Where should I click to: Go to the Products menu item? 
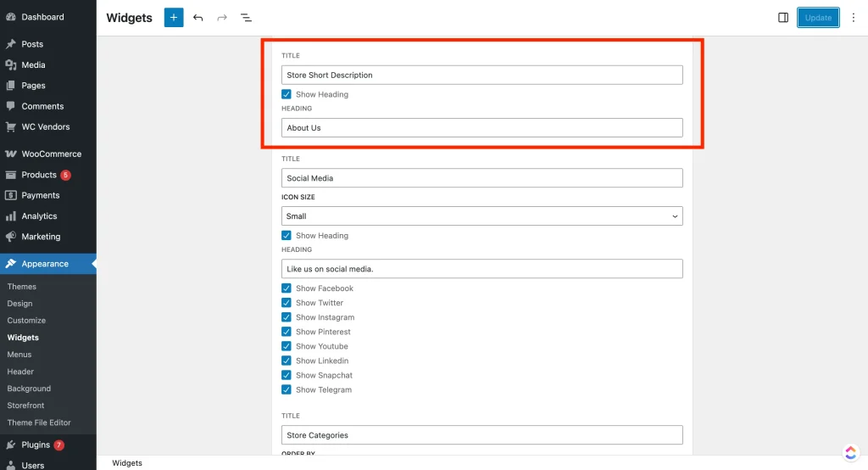[39, 175]
